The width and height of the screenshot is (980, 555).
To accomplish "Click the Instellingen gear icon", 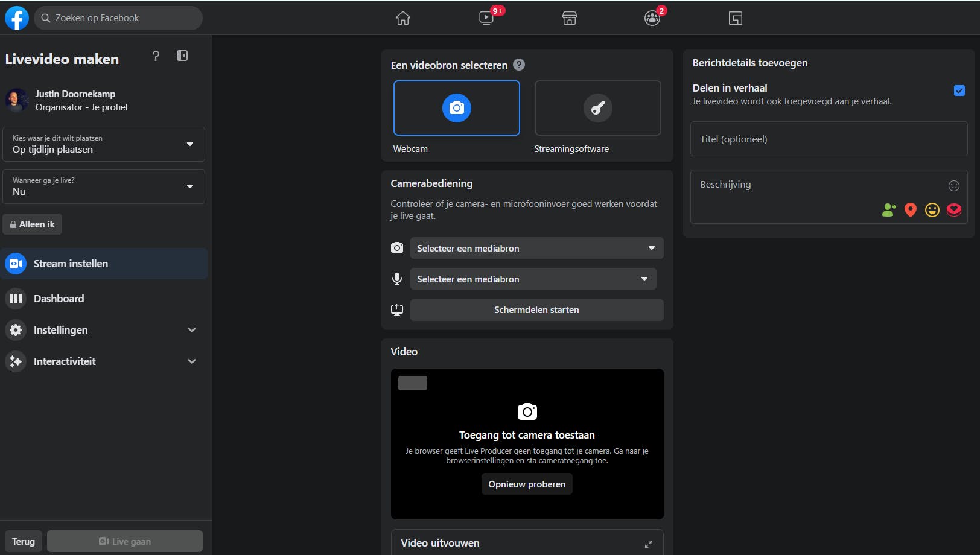I will coord(16,330).
